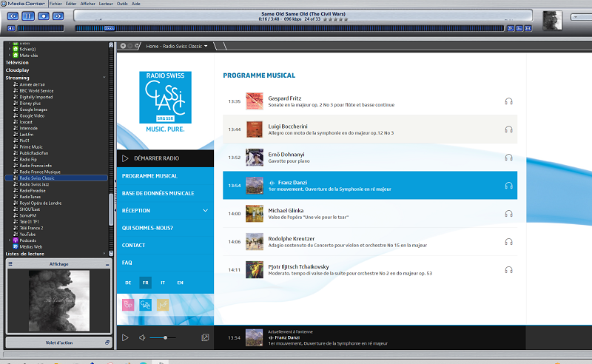The height and width of the screenshot is (364, 592).
Task: Skip to the previous track in Media Center
Action: tap(13, 16)
